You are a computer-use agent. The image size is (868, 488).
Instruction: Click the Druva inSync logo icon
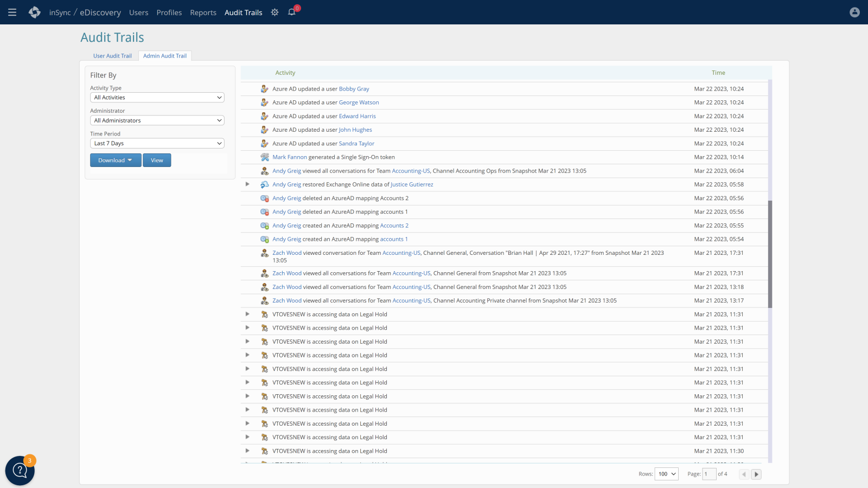35,12
